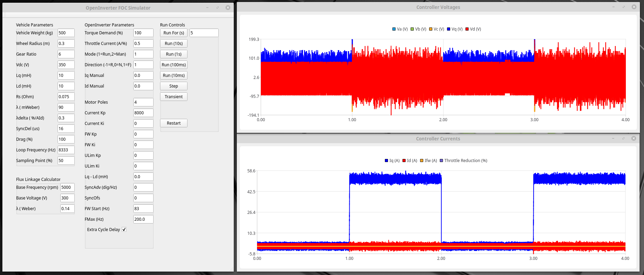Click the Run For (s) button

click(x=173, y=33)
